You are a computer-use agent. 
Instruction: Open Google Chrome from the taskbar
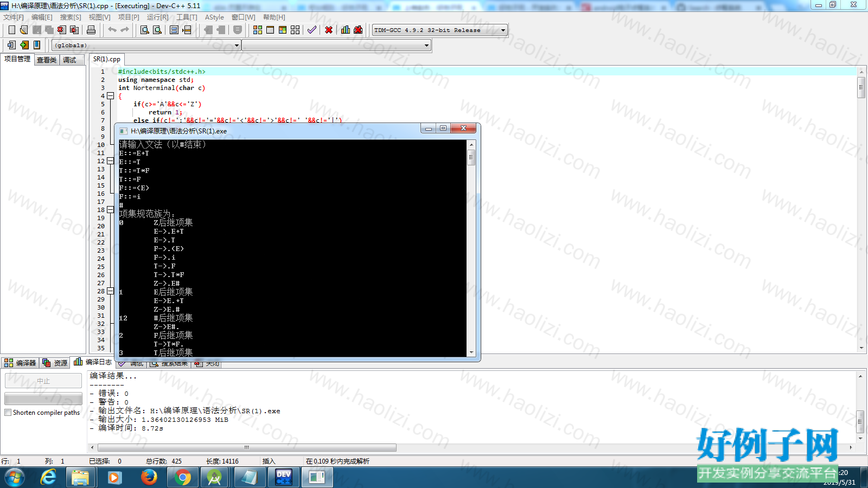point(183,477)
